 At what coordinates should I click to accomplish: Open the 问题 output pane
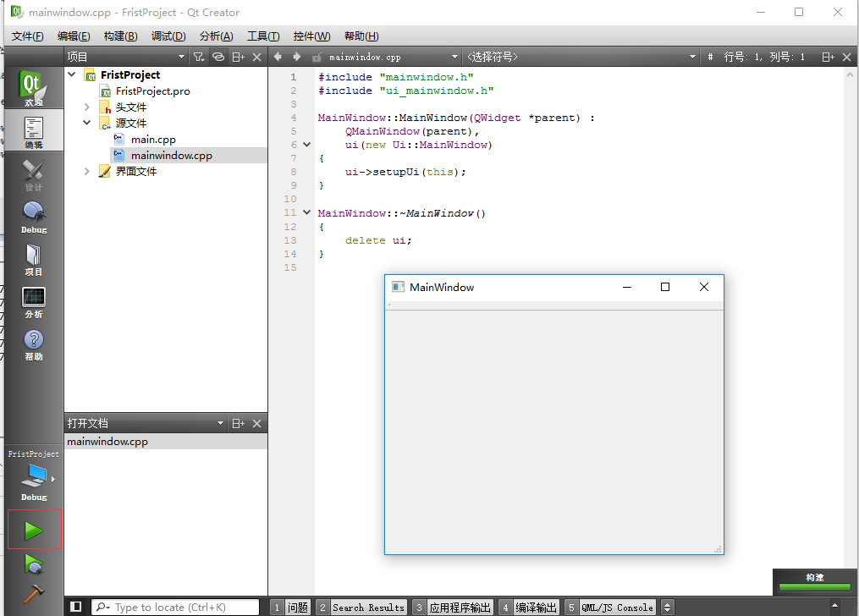[291, 608]
